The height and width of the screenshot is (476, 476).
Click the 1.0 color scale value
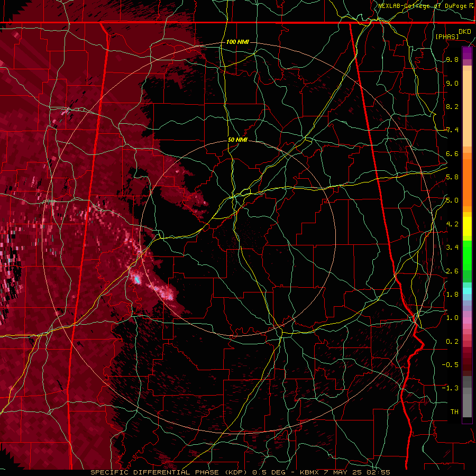(452, 318)
